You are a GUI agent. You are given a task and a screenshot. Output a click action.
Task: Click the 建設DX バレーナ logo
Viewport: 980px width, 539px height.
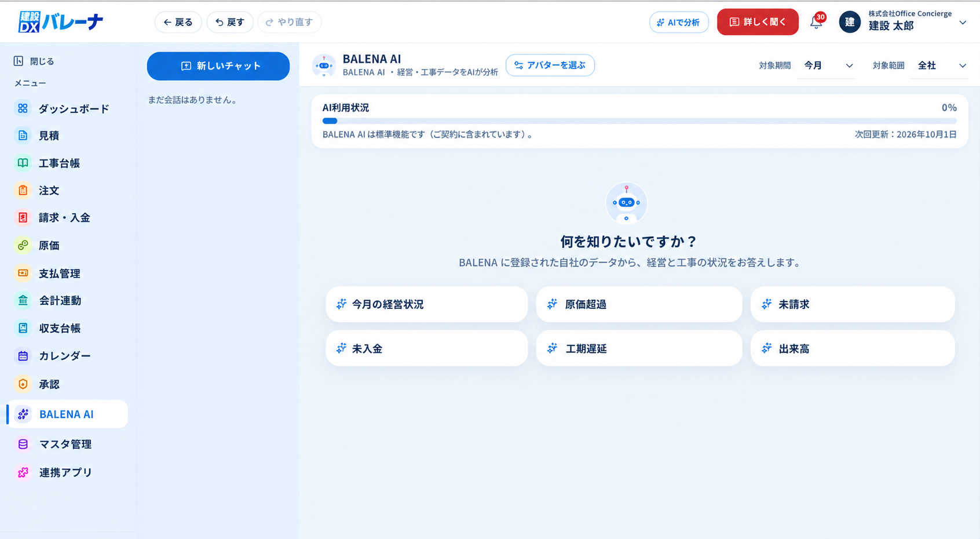(x=61, y=22)
